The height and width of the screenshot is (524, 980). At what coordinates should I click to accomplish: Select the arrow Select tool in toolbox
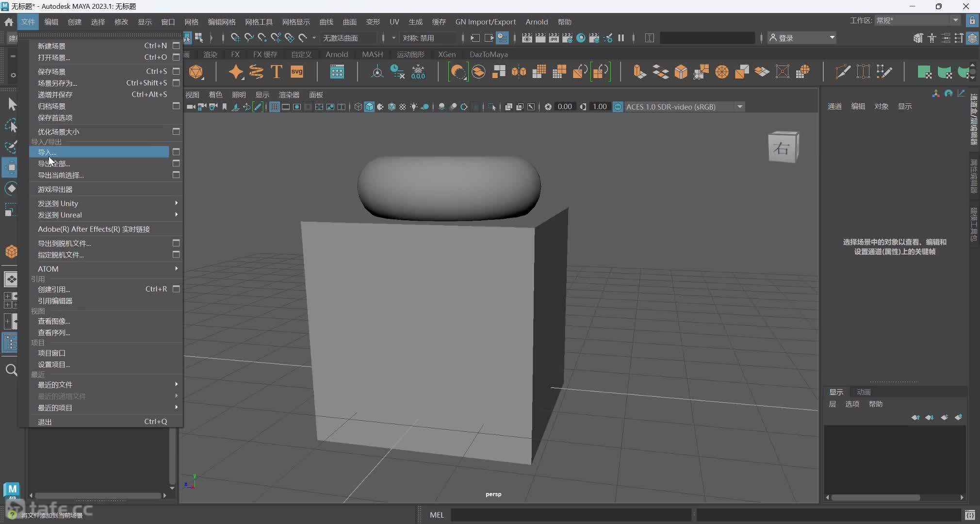point(12,104)
